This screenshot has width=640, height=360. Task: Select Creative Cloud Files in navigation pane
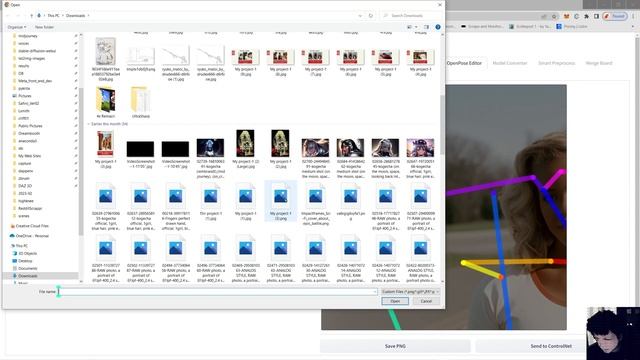pos(29,226)
